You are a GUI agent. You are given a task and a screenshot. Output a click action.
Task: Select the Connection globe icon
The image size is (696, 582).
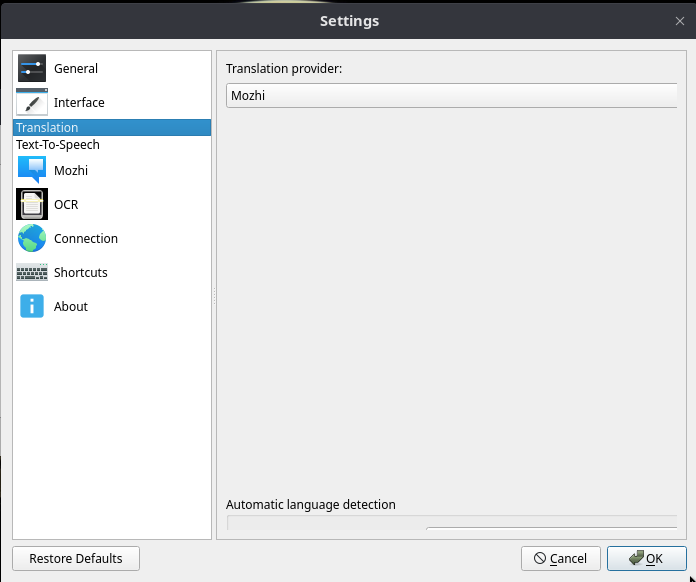click(x=32, y=239)
